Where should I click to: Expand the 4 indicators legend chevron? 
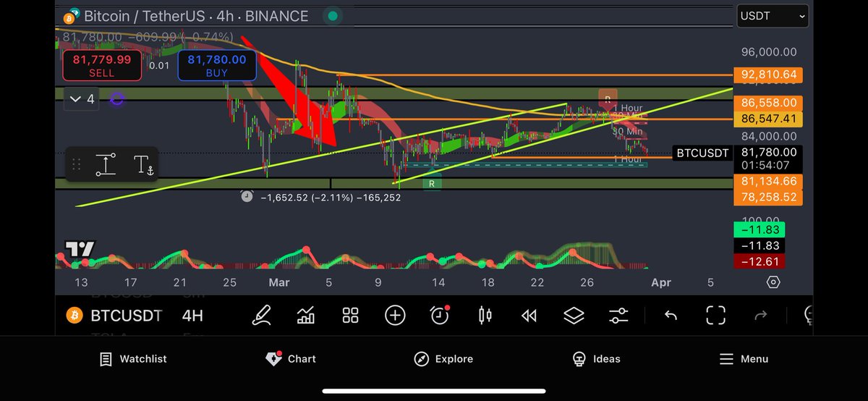(80, 99)
